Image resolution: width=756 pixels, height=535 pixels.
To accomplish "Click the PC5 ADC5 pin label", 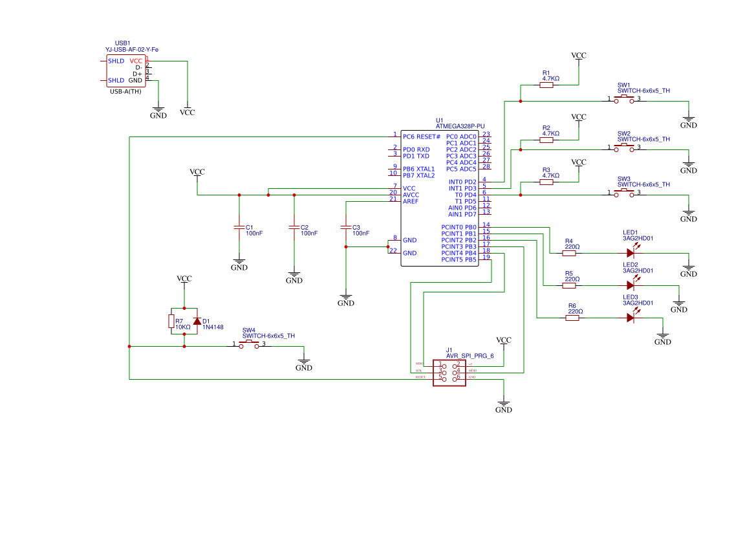I will (461, 169).
